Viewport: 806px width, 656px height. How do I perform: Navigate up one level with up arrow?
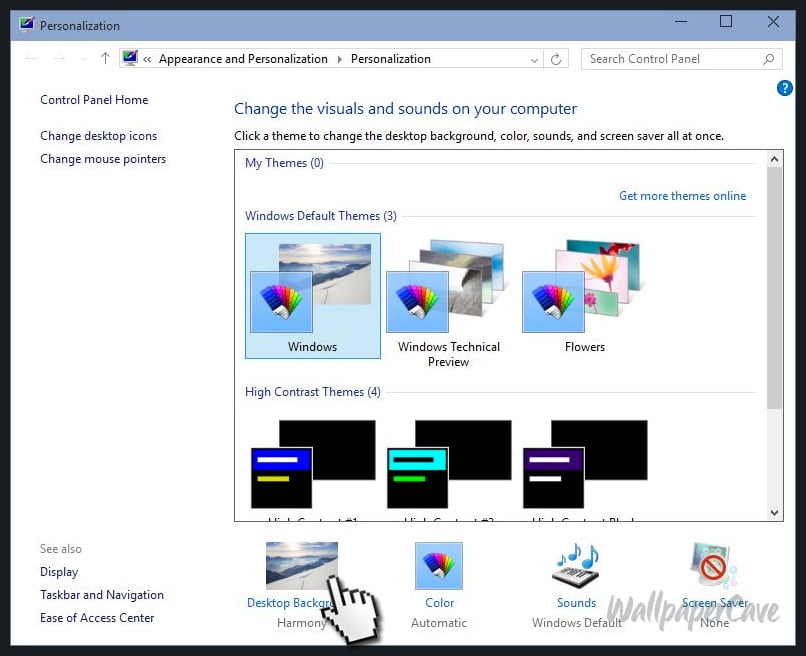(105, 59)
